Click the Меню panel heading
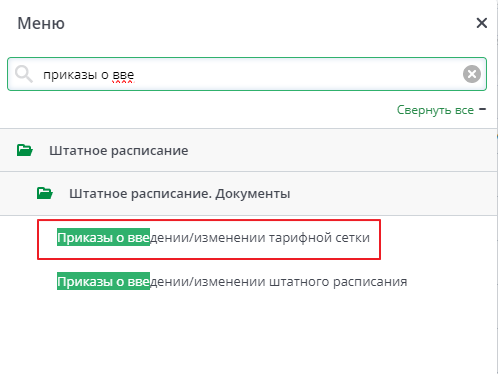This screenshot has width=498, height=374. pos(41,23)
